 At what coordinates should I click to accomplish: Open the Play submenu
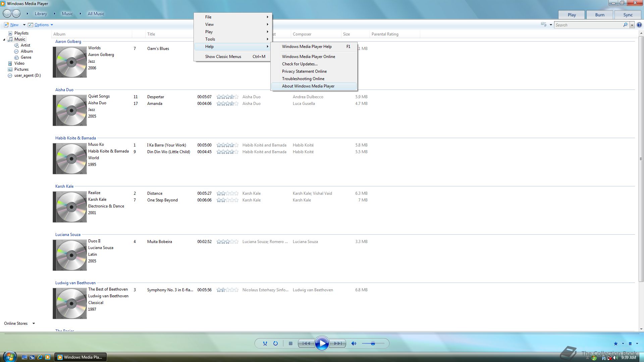pyautogui.click(x=233, y=32)
